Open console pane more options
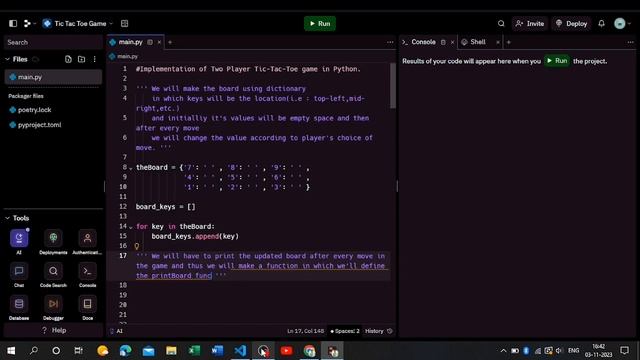The width and height of the screenshot is (640, 360). (630, 42)
